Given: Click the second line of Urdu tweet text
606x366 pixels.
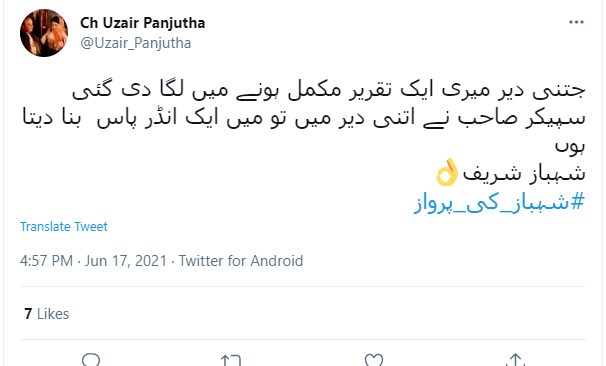Looking at the screenshot, I should (303, 118).
